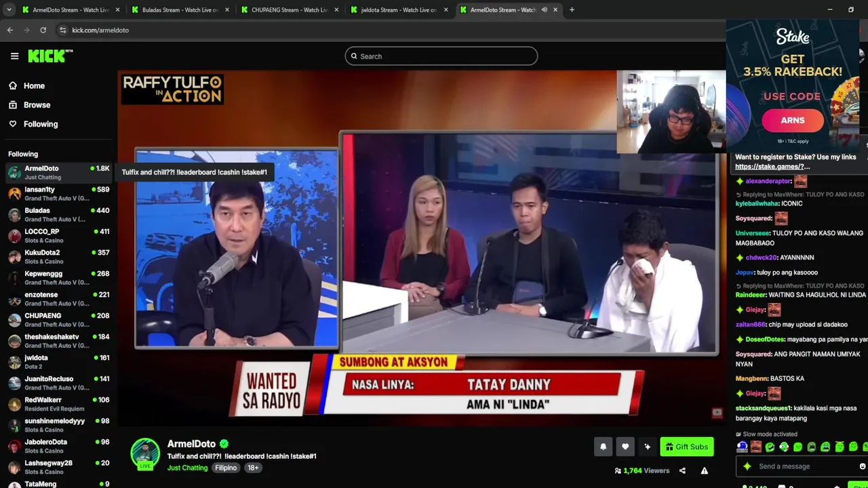Open the emoji picker in chat
Image resolution: width=868 pixels, height=488 pixels.
[x=863, y=466]
